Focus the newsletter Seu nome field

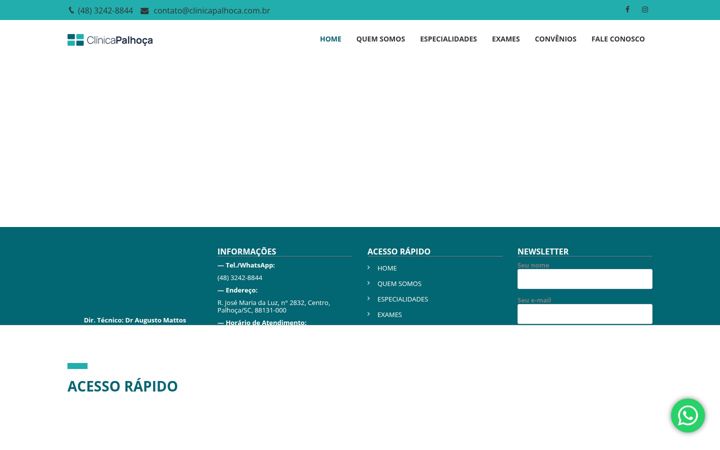(585, 279)
